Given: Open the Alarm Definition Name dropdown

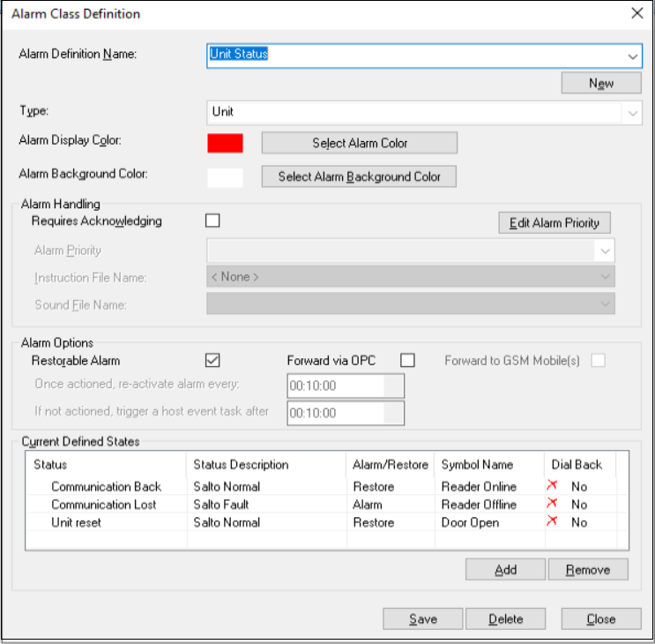Looking at the screenshot, I should 632,55.
